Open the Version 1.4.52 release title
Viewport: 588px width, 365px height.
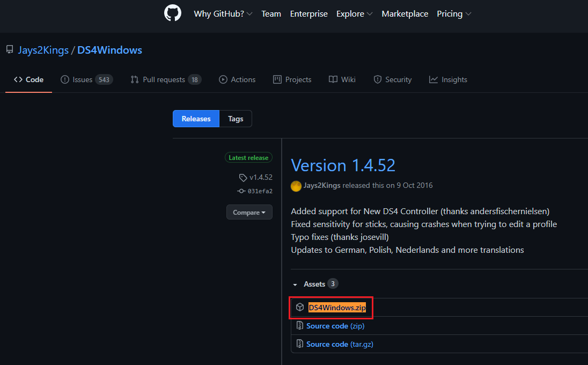tap(343, 165)
